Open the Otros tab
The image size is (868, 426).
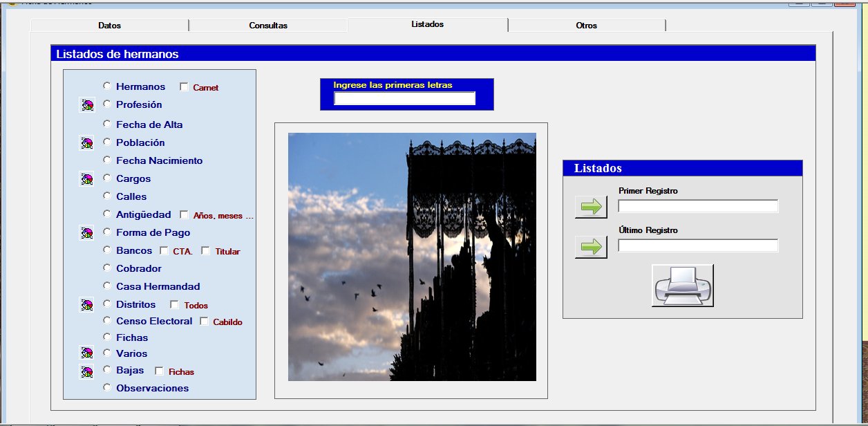point(586,26)
